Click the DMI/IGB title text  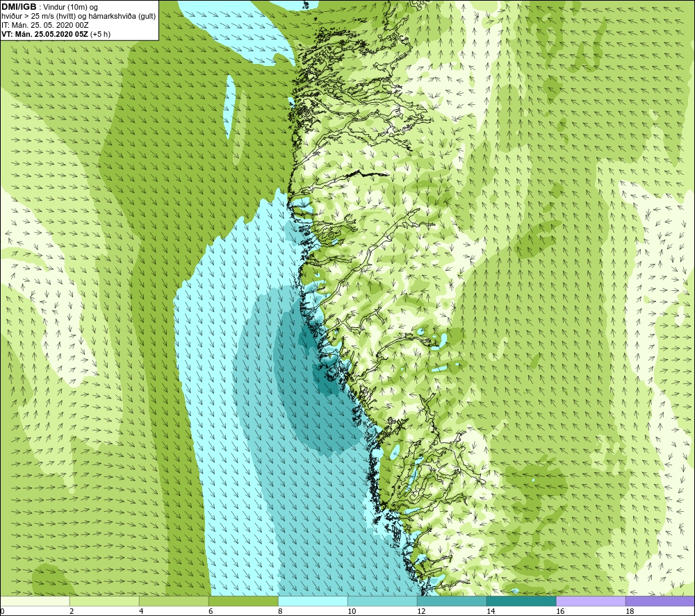pyautogui.click(x=19, y=7)
